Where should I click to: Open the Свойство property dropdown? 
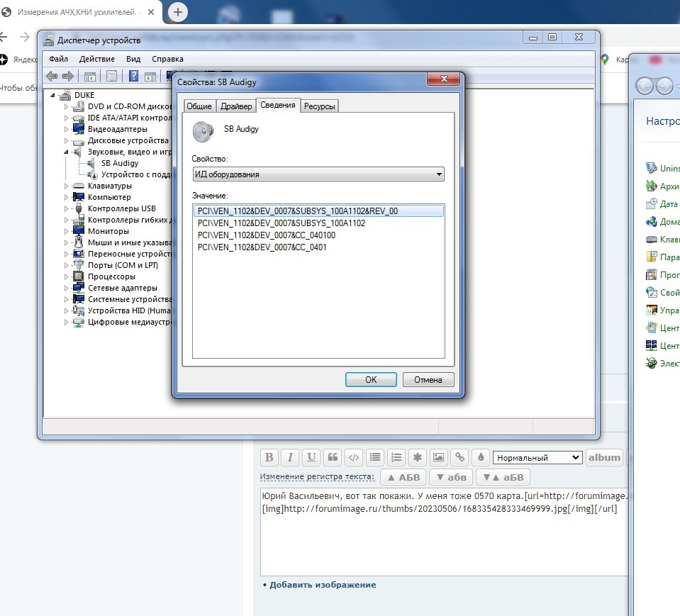click(318, 174)
